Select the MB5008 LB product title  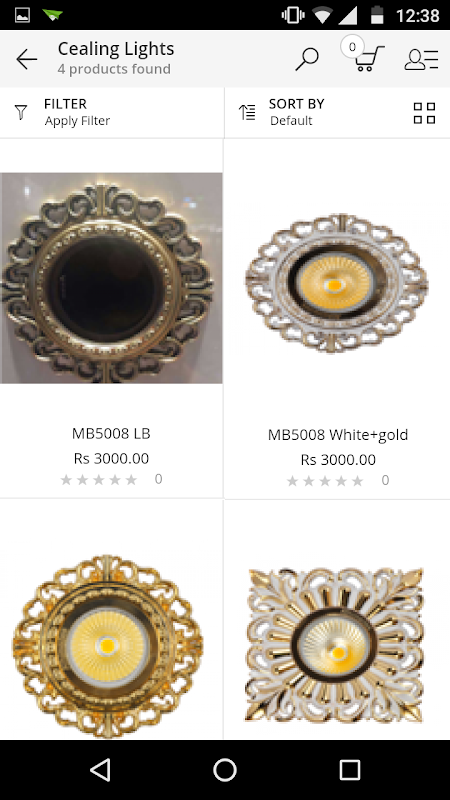(111, 433)
